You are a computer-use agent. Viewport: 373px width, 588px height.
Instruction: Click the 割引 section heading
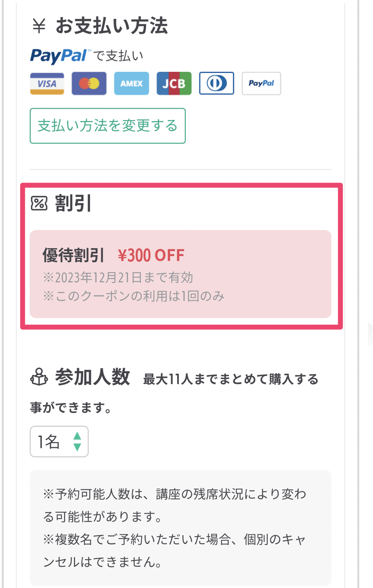pos(73,203)
